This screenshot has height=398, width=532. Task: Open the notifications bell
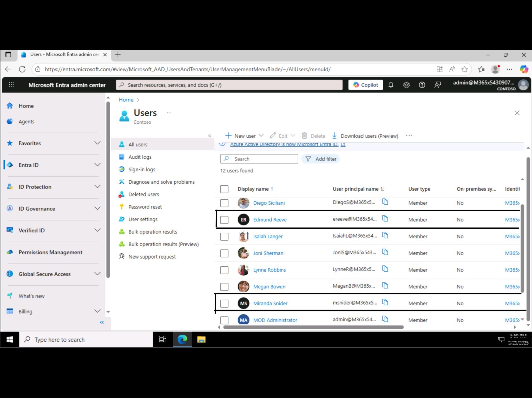(391, 85)
